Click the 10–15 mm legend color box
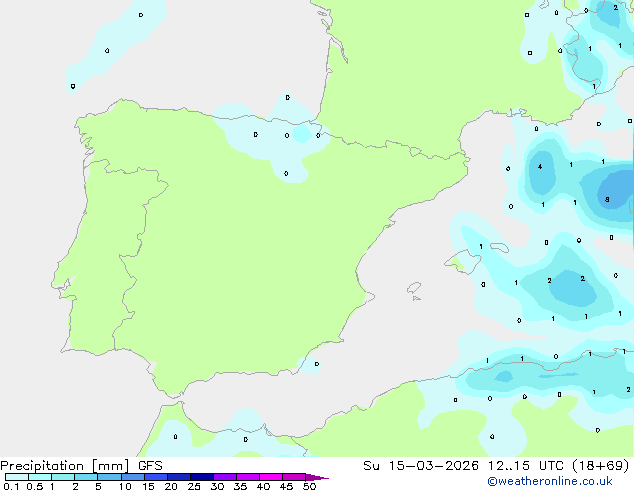This screenshot has height=490, width=634. click(133, 477)
